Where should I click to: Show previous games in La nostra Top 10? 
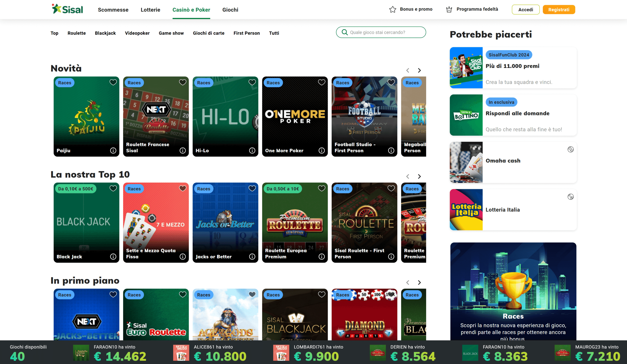point(408,176)
